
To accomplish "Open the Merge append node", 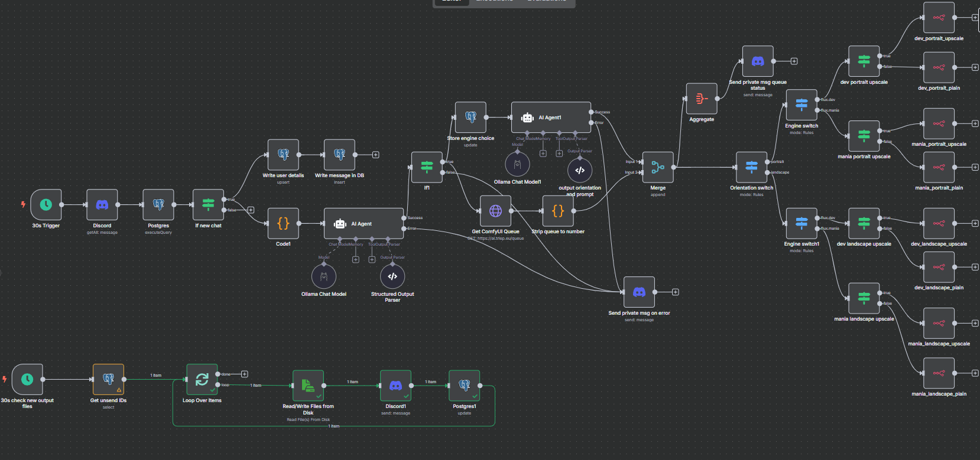I will pos(658,167).
